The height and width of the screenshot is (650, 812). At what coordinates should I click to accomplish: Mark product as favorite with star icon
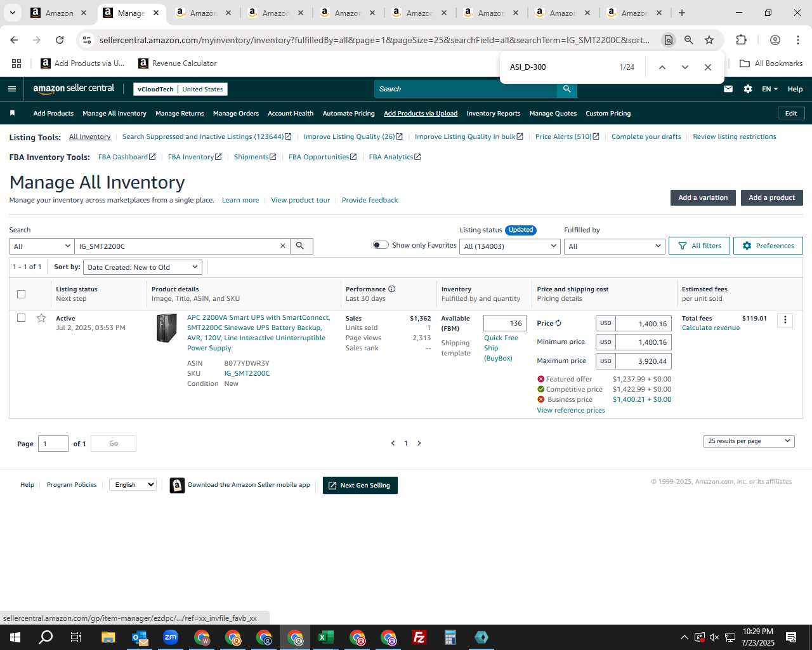coord(41,318)
